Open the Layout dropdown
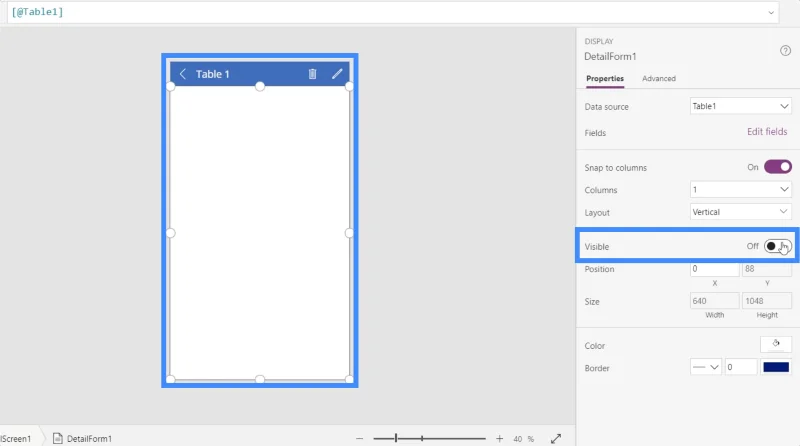 (740, 212)
